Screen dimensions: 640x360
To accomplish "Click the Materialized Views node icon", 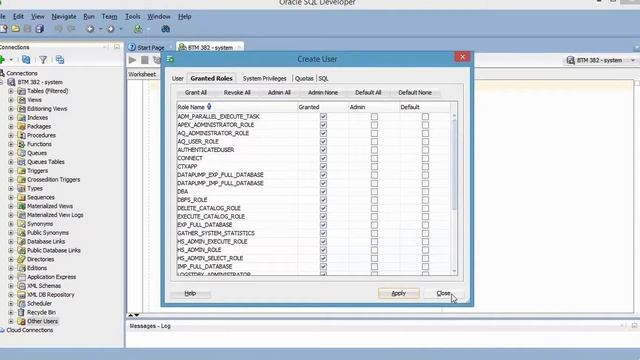I will click(22, 206).
